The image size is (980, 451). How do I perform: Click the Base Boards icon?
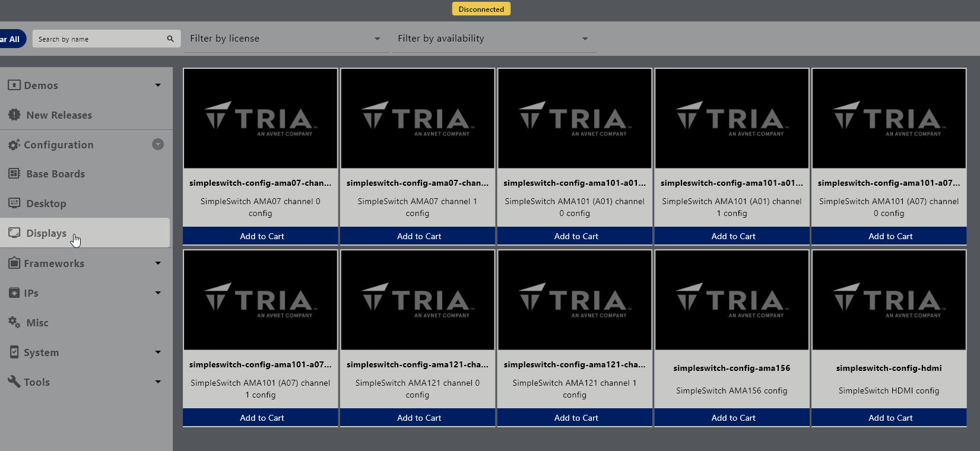tap(14, 173)
